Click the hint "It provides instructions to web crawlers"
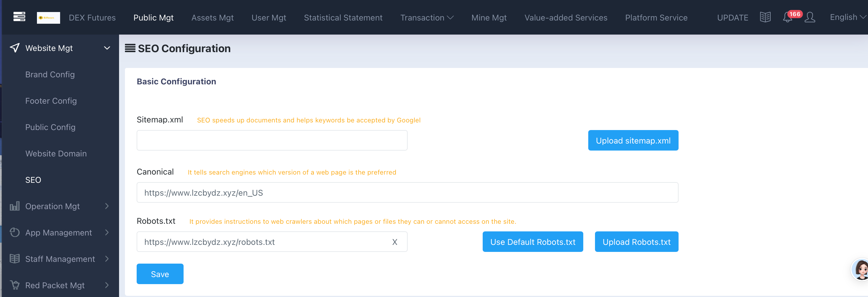 [x=352, y=221]
